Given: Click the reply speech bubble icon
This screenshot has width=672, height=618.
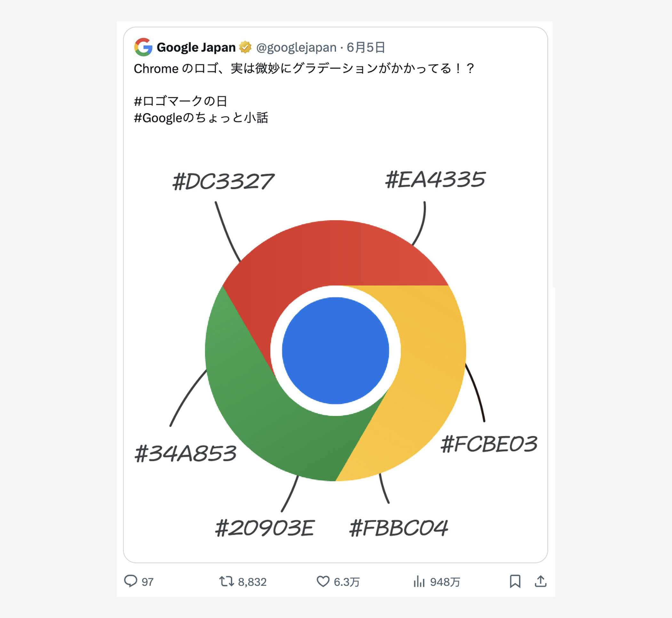Looking at the screenshot, I should (131, 581).
